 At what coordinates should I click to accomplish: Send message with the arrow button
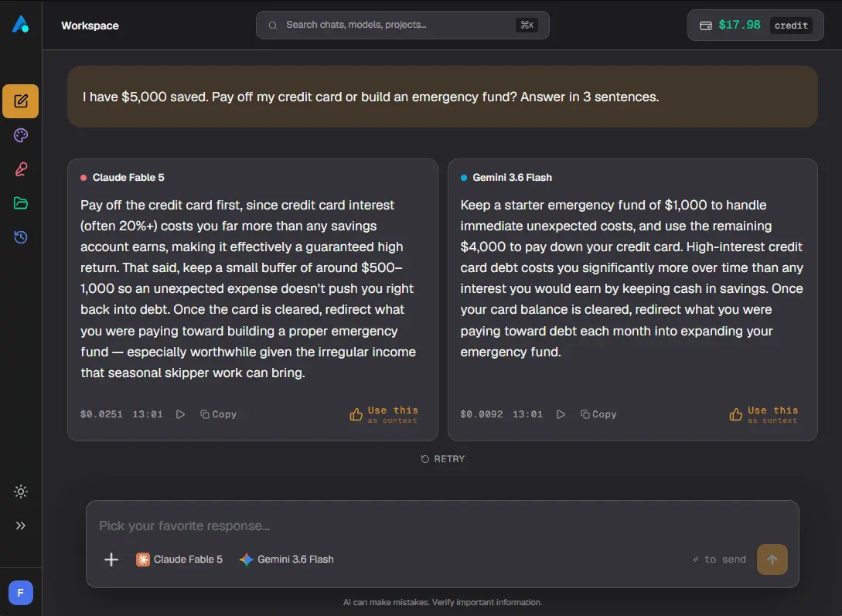pyautogui.click(x=772, y=560)
